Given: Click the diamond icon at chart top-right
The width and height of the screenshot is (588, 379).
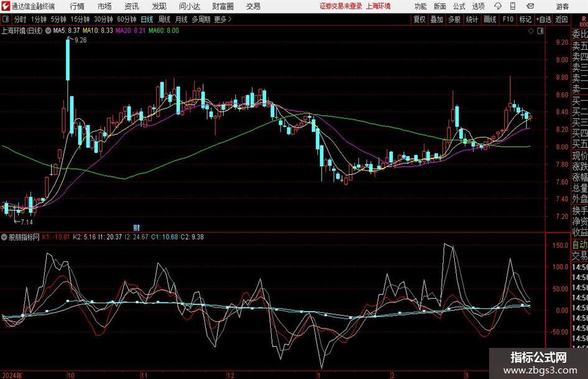Looking at the screenshot, I should click(x=531, y=30).
